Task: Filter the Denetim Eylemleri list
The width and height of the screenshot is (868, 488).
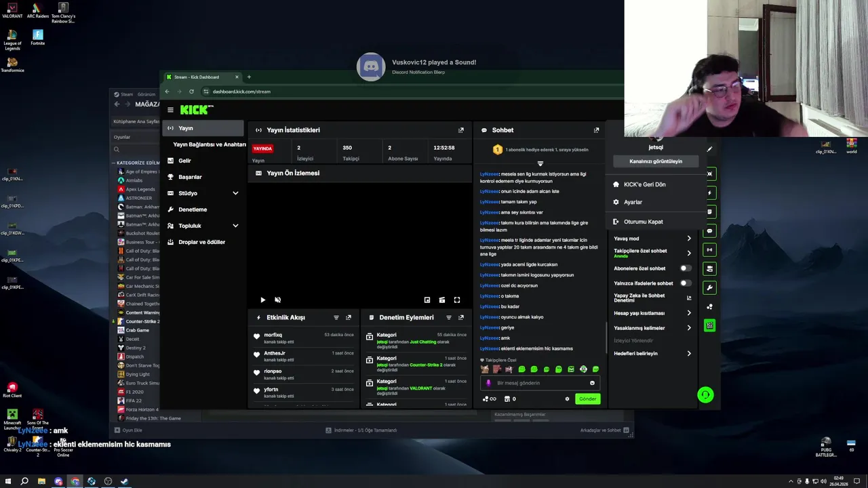Action: (x=449, y=317)
